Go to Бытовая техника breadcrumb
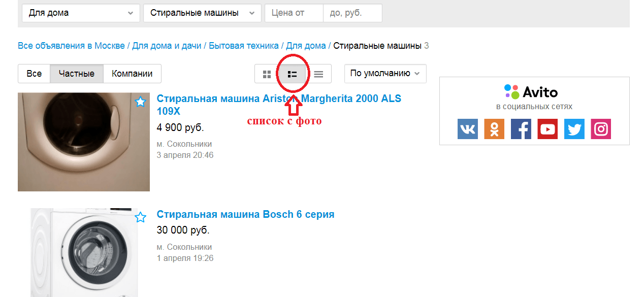 click(244, 46)
